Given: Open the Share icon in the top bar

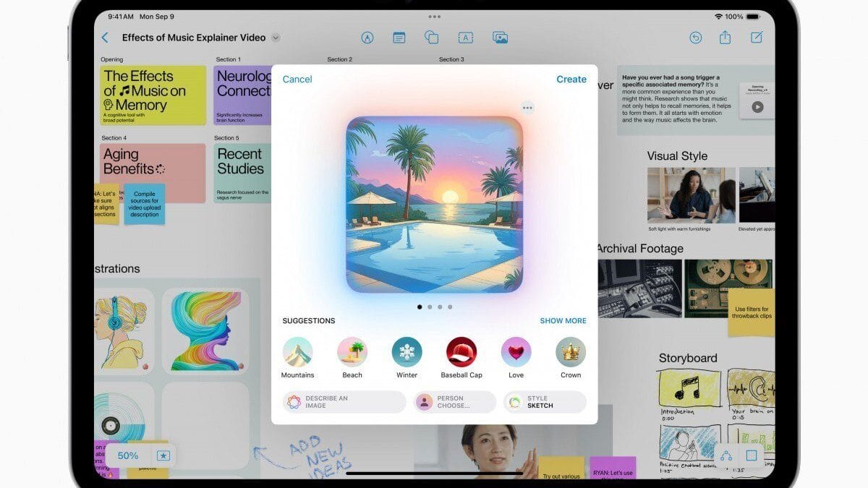Looking at the screenshot, I should click(725, 37).
